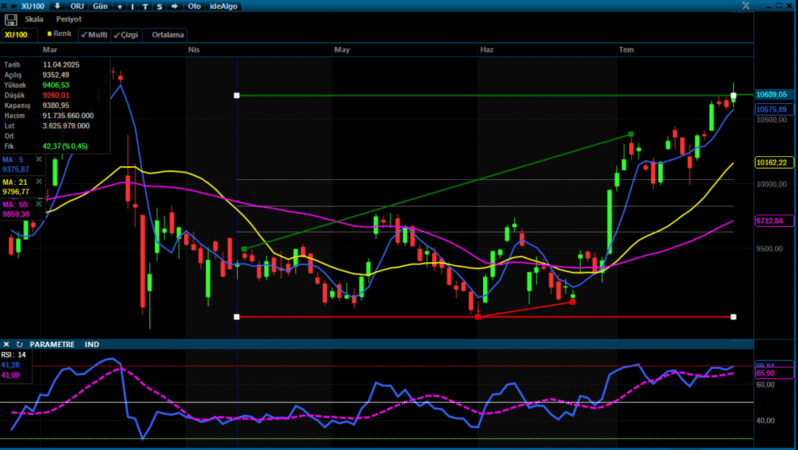This screenshot has height=450, width=798.
Task: Click the yellow 10162,22 price label
Action: 772,163
